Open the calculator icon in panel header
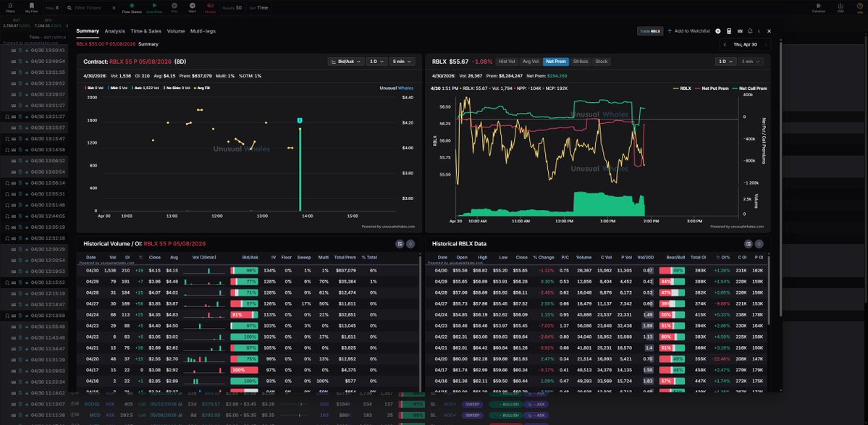 [x=729, y=31]
